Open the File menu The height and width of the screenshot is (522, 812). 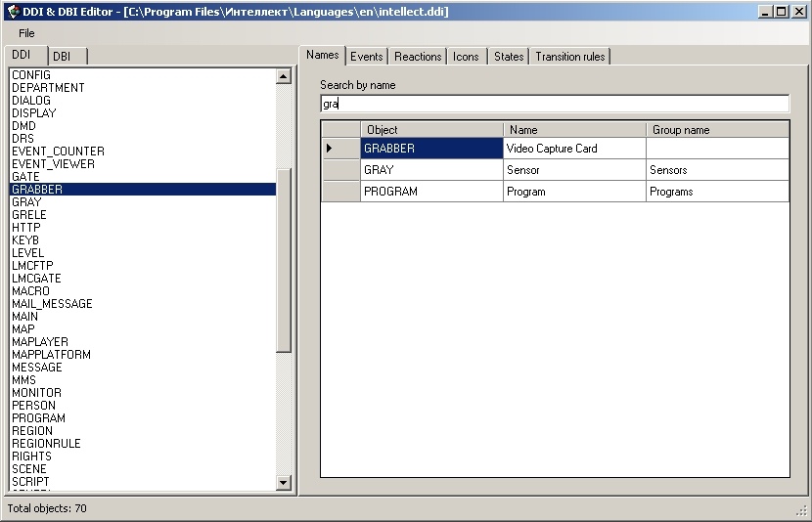[x=26, y=33]
